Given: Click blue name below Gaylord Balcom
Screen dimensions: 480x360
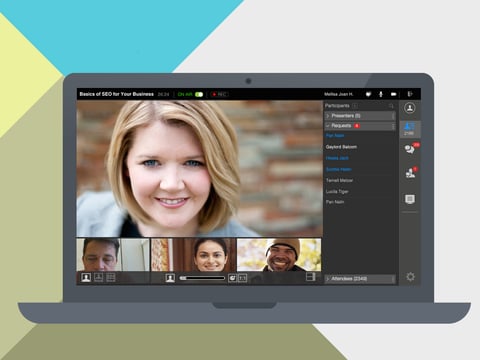Looking at the screenshot, I should pos(337,158).
